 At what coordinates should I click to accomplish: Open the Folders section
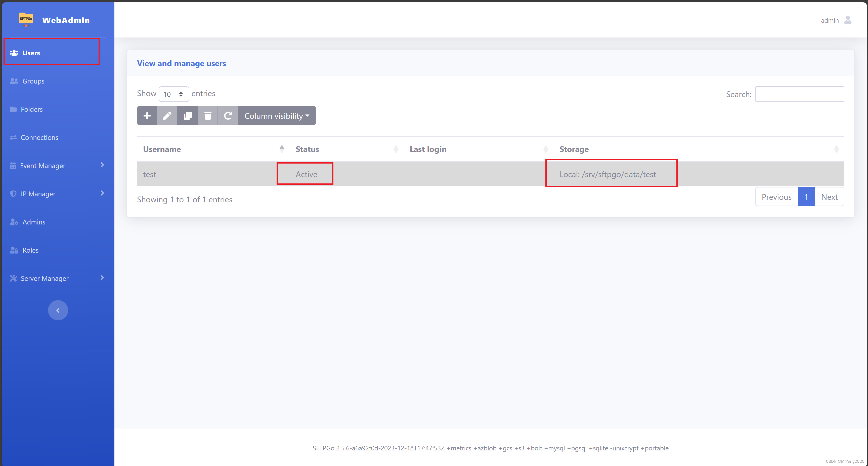[32, 109]
